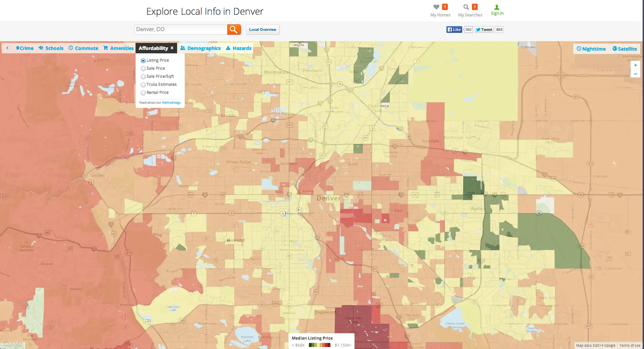The height and width of the screenshot is (349, 644).
Task: Click the orange search magnifier button
Action: click(x=234, y=30)
